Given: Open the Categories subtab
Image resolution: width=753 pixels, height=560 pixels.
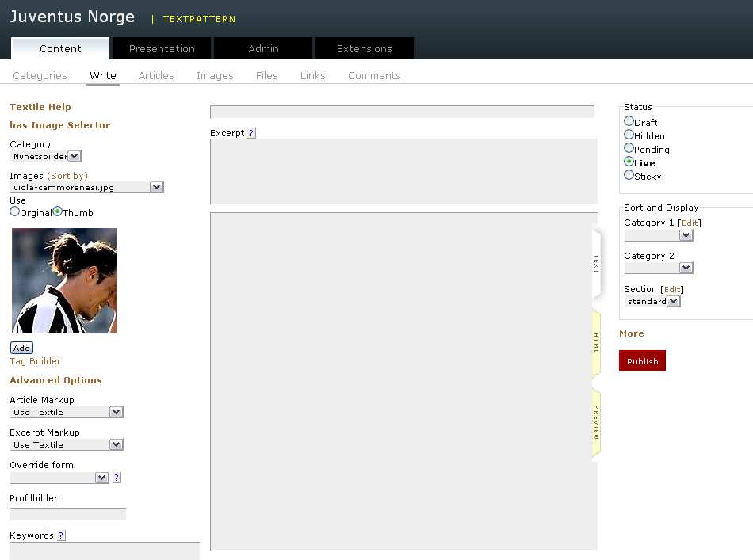Looking at the screenshot, I should (40, 76).
